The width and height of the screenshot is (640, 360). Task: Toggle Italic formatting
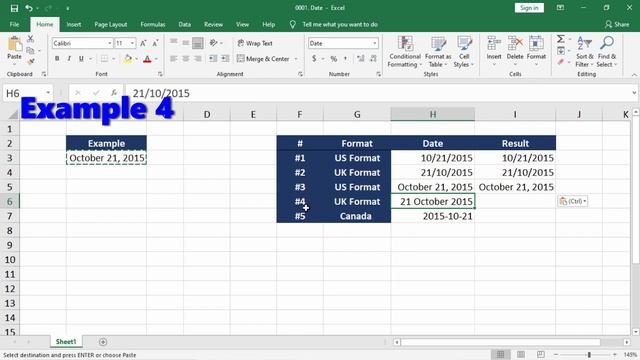[x=69, y=59]
